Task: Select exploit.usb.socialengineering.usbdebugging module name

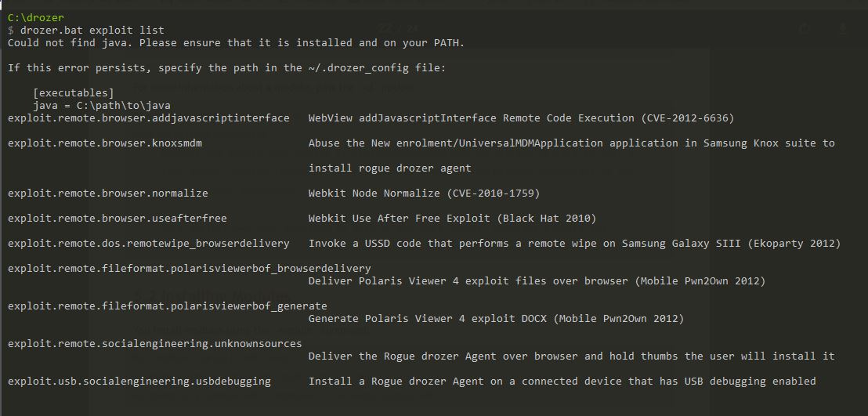Action: click(x=139, y=381)
